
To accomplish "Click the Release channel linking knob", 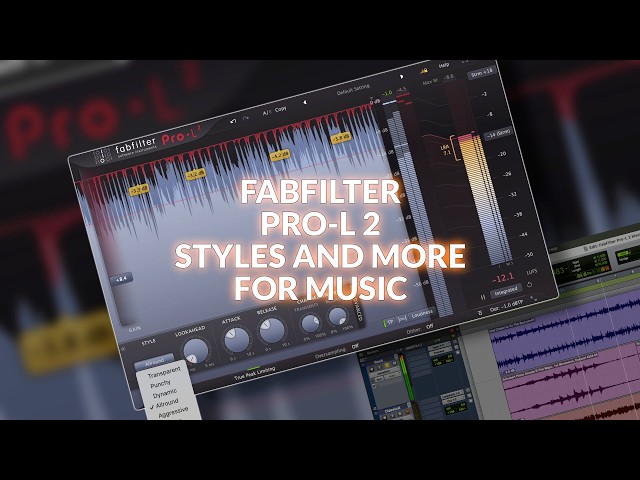I will [338, 316].
